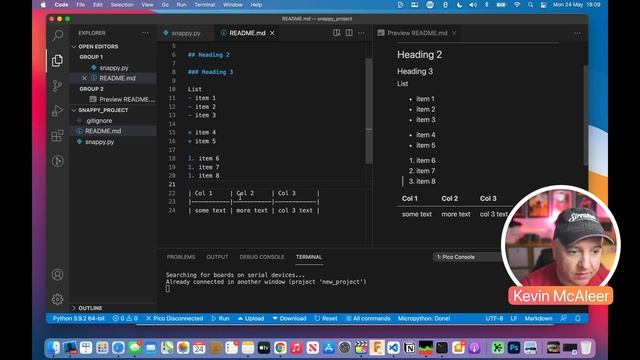Switch to the Problems panel tab
Image resolution: width=640 pixels, height=360 pixels.
(x=181, y=257)
